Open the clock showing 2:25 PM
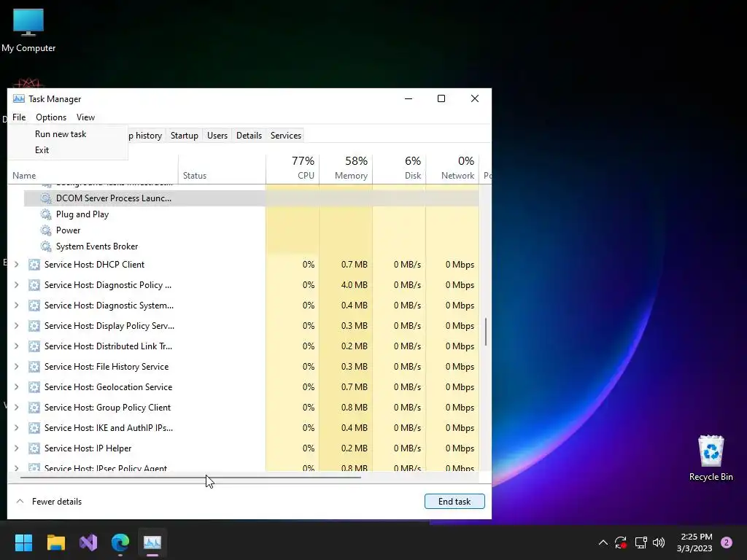 point(695,542)
